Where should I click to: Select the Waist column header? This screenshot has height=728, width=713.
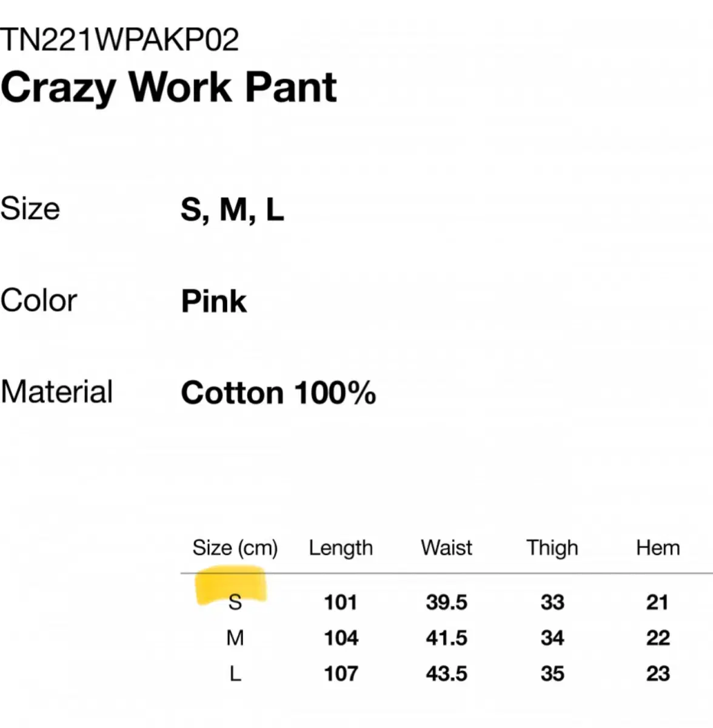click(x=446, y=548)
